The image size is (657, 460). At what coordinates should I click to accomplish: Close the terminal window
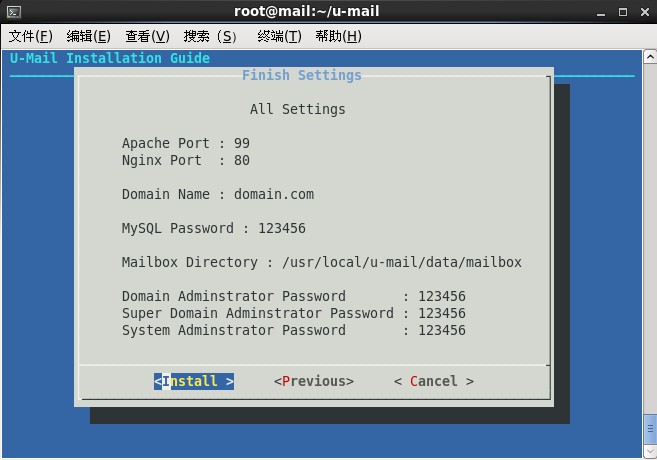click(643, 12)
